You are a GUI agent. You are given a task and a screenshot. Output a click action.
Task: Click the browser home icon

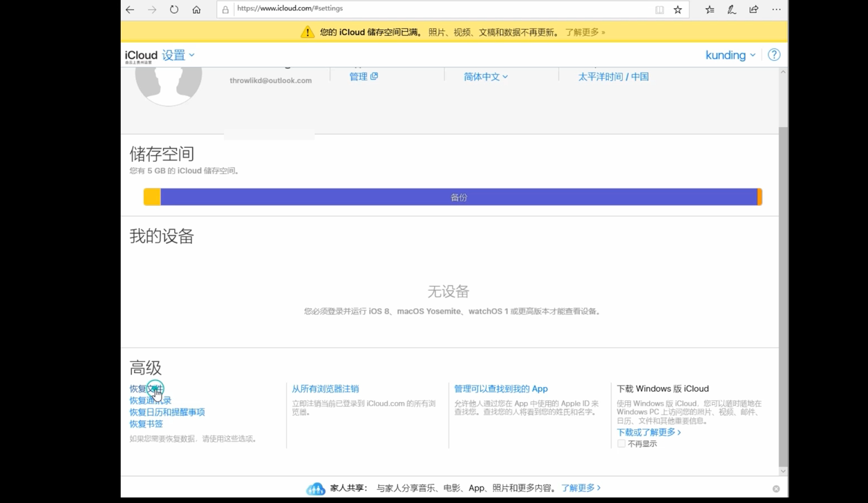coord(197,9)
